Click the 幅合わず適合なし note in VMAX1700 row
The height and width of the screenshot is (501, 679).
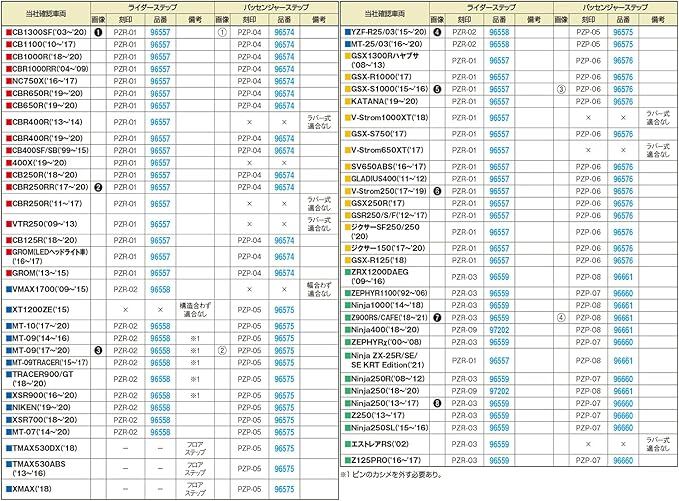coord(319,289)
